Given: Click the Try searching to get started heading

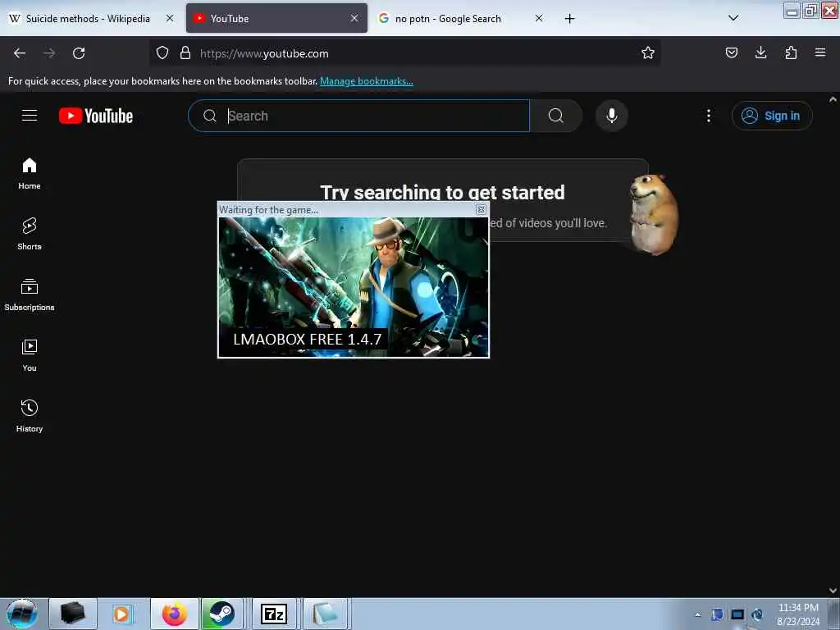Looking at the screenshot, I should [442, 192].
